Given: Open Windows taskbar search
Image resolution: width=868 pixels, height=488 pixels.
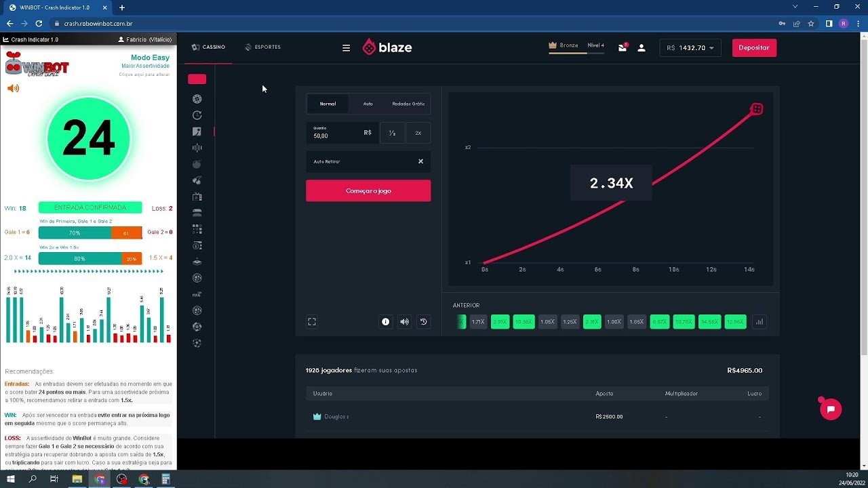Looking at the screenshot, I should pyautogui.click(x=33, y=479).
